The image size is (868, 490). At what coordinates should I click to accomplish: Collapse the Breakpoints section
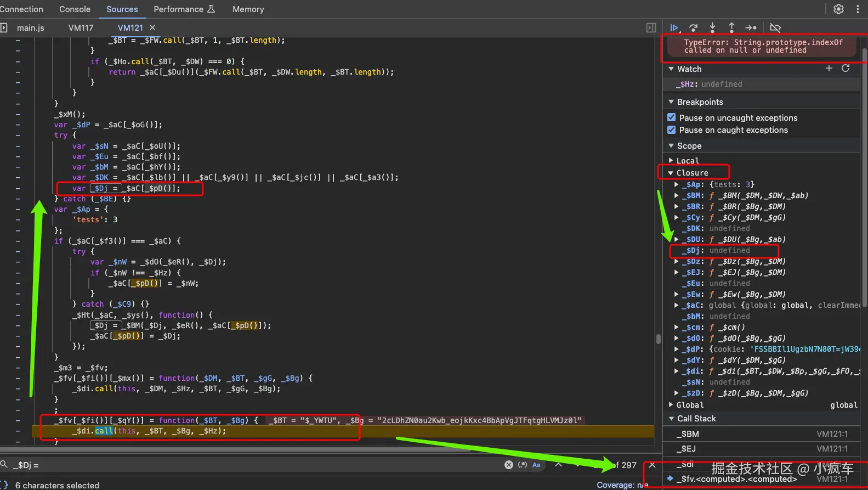671,102
